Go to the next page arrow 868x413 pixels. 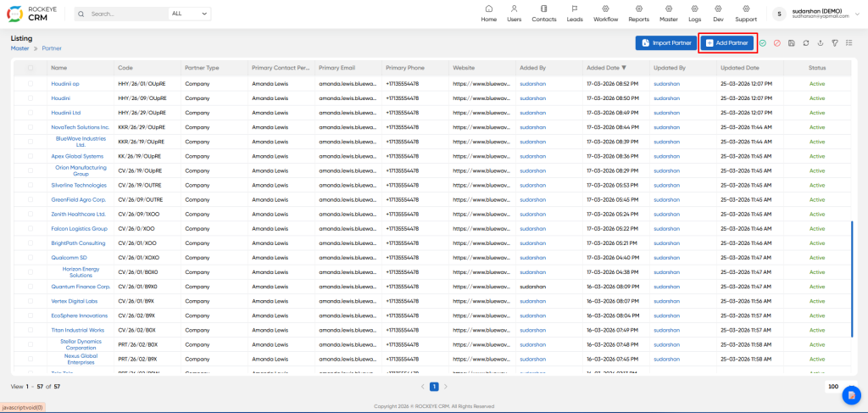[446, 387]
